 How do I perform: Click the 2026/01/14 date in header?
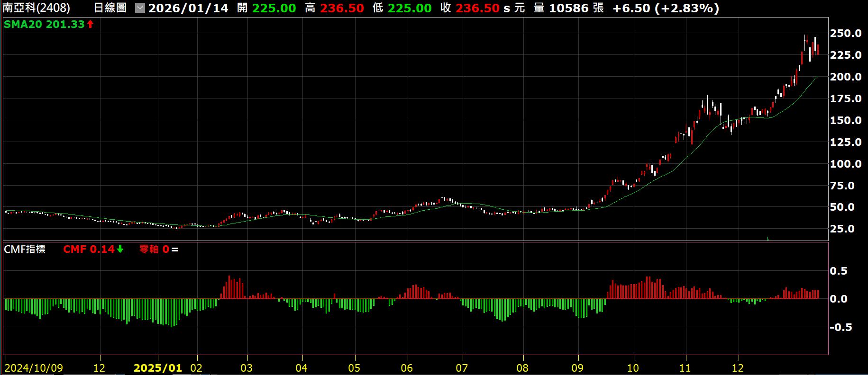(x=188, y=8)
